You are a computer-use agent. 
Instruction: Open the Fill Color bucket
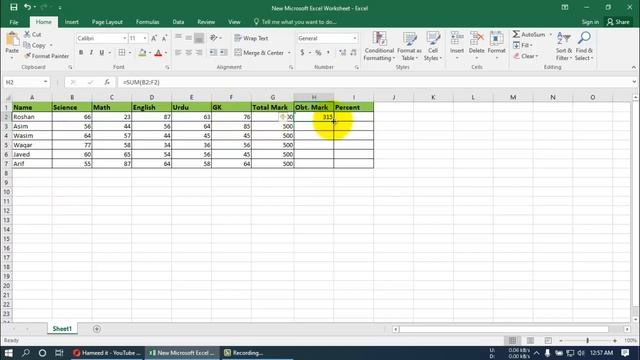pos(142,53)
